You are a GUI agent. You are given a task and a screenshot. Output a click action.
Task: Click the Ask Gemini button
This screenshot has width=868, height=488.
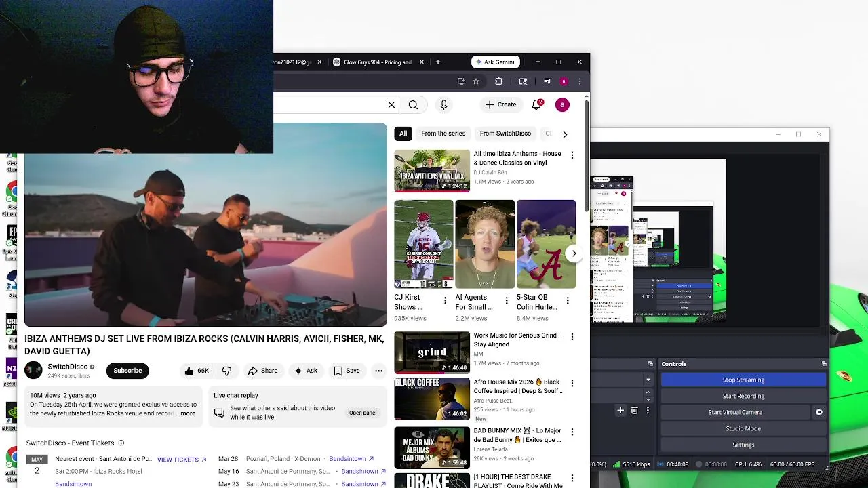496,62
